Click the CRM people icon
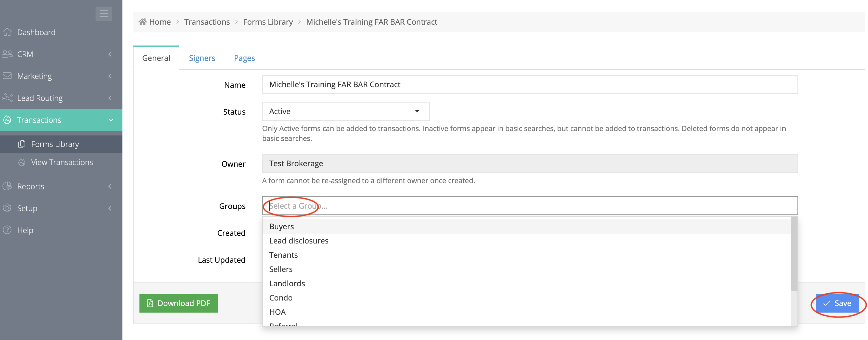 point(7,54)
